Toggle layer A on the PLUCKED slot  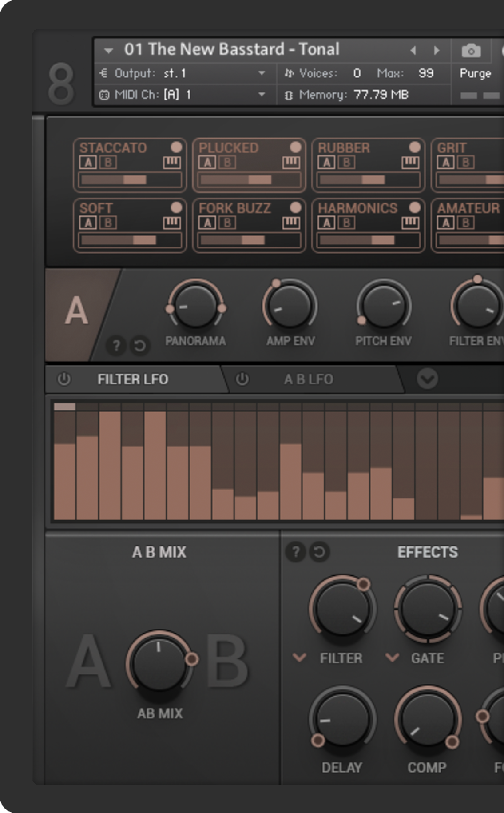coord(207,163)
